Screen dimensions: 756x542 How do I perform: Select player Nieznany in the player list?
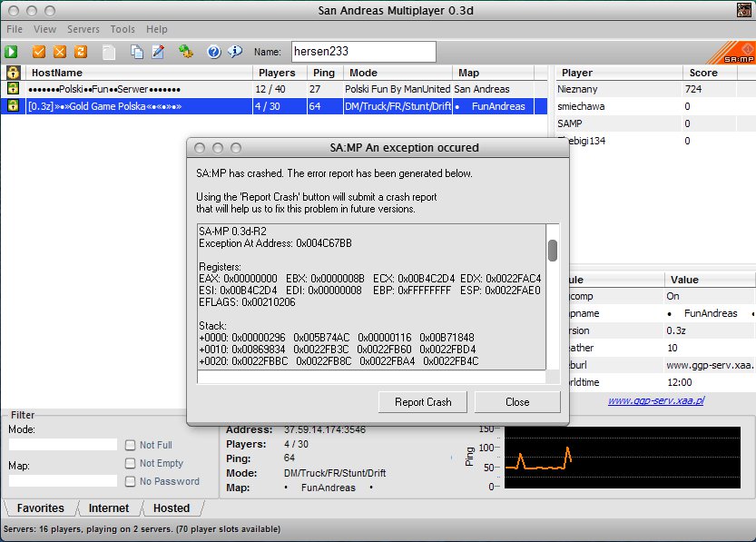[577, 89]
